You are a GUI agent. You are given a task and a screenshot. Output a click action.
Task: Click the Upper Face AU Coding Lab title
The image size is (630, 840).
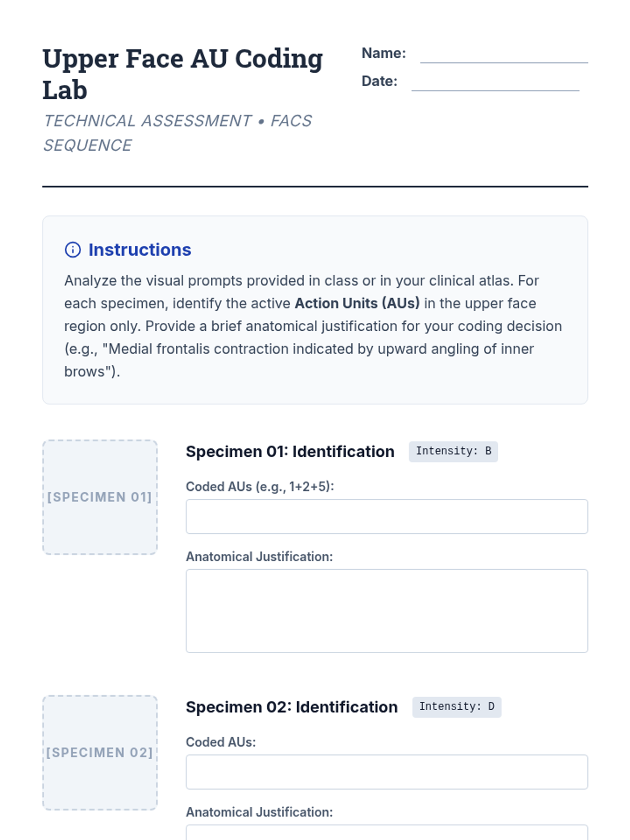click(183, 74)
